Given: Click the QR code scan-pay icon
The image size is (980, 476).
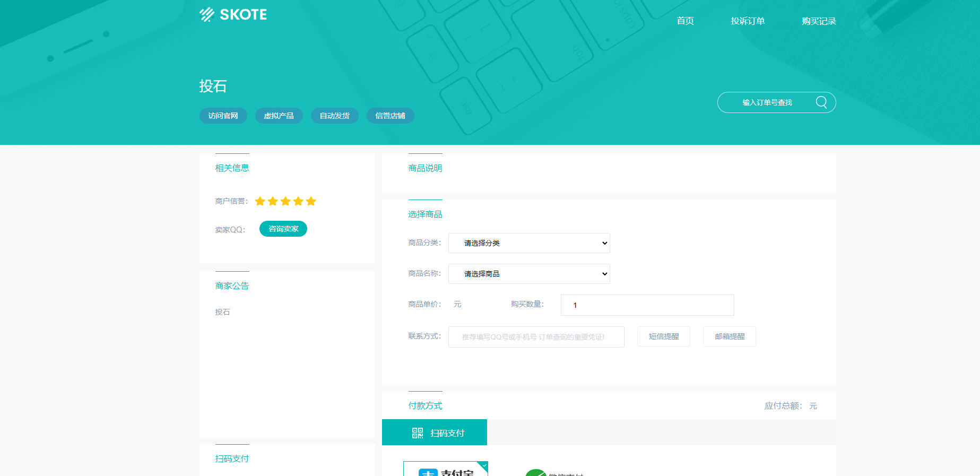Looking at the screenshot, I should click(418, 433).
